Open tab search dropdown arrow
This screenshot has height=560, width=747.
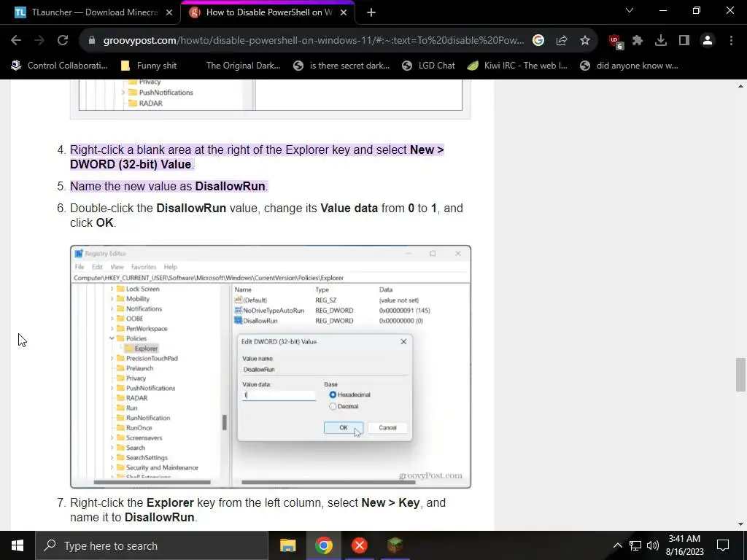(x=630, y=10)
